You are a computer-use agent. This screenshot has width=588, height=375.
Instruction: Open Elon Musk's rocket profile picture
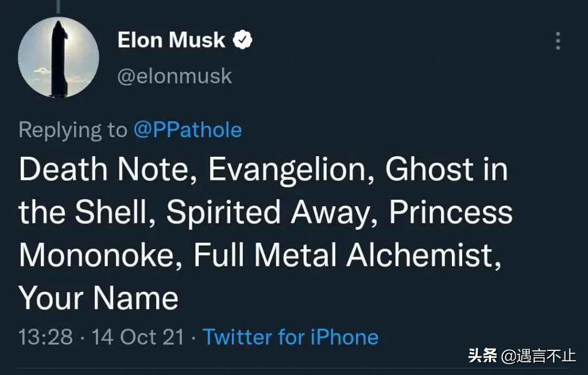coord(59,57)
